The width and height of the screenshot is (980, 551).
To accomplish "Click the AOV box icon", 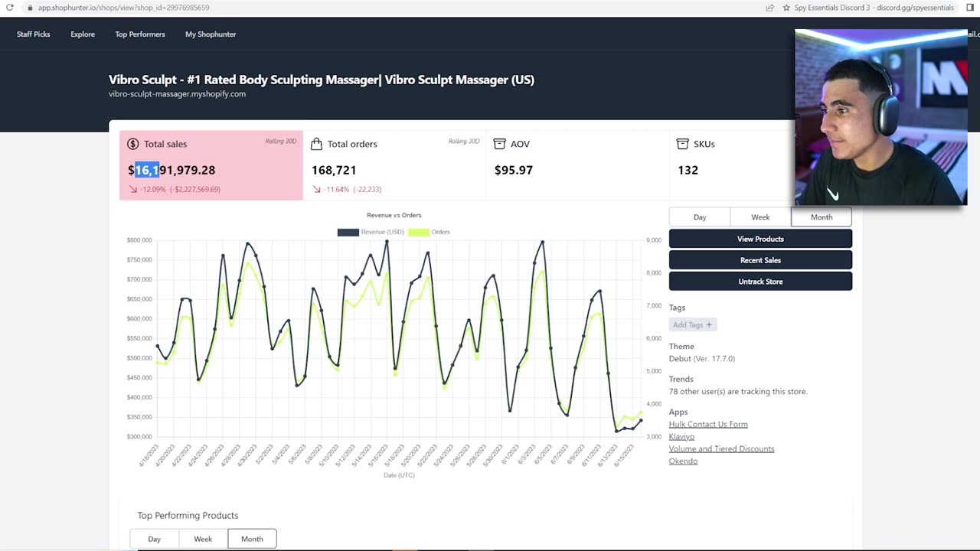I will pyautogui.click(x=499, y=144).
